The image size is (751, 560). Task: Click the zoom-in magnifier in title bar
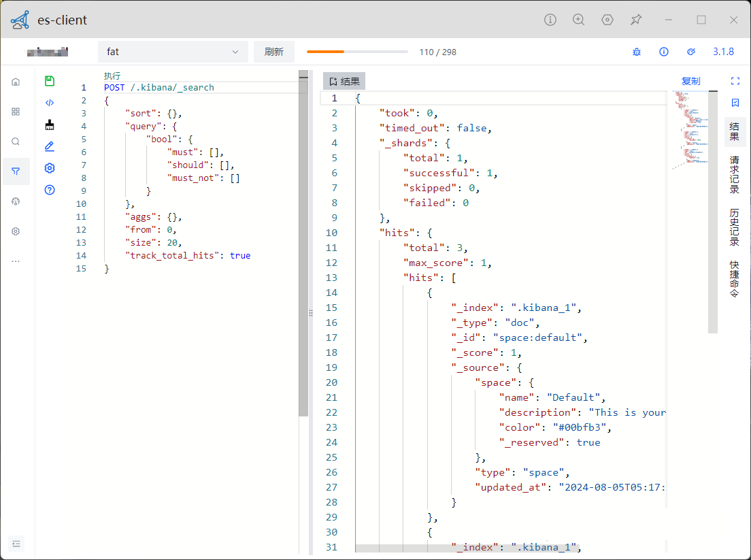coord(579,20)
